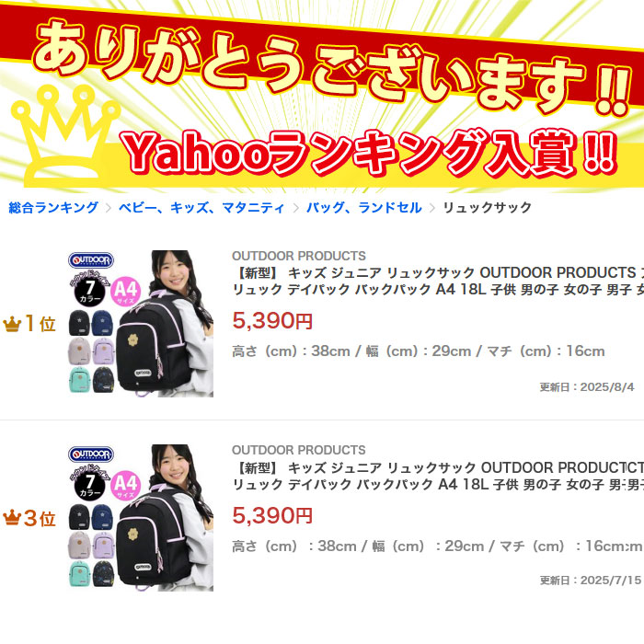This screenshot has height=644, width=644.
Task: Click the pink A4 size badge on first product
Action: (x=126, y=292)
